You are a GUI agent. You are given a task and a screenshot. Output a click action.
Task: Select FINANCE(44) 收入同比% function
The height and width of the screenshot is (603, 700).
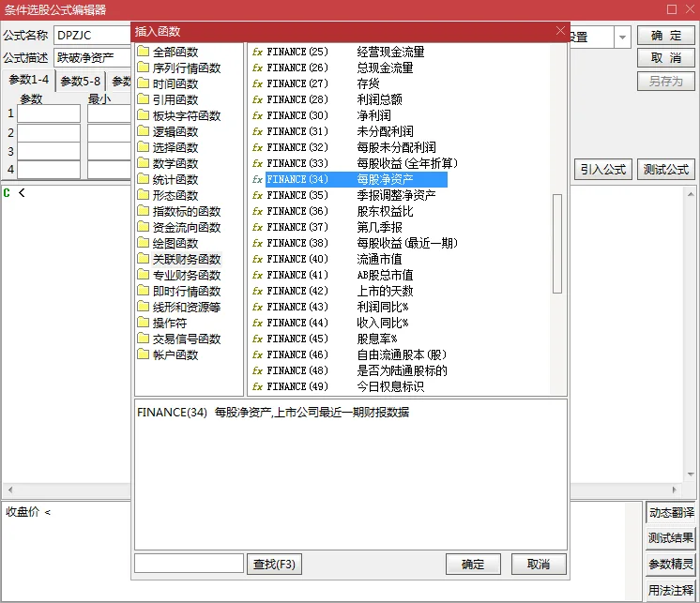pyautogui.click(x=338, y=323)
